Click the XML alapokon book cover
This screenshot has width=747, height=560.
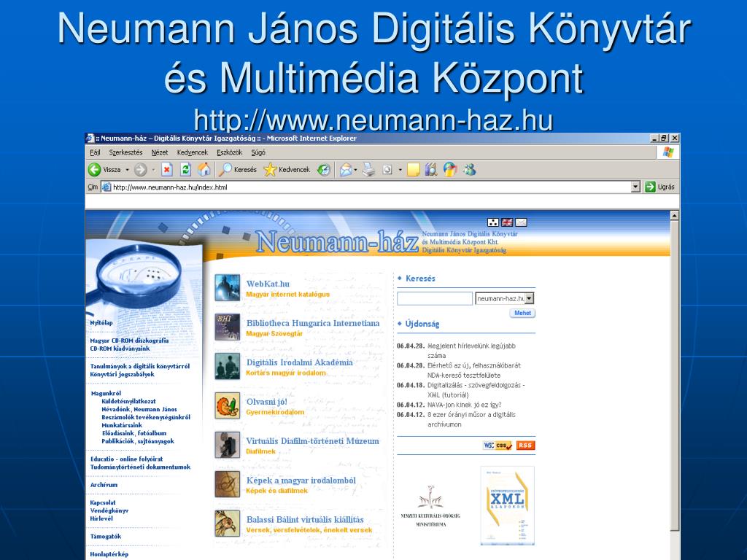point(508,506)
